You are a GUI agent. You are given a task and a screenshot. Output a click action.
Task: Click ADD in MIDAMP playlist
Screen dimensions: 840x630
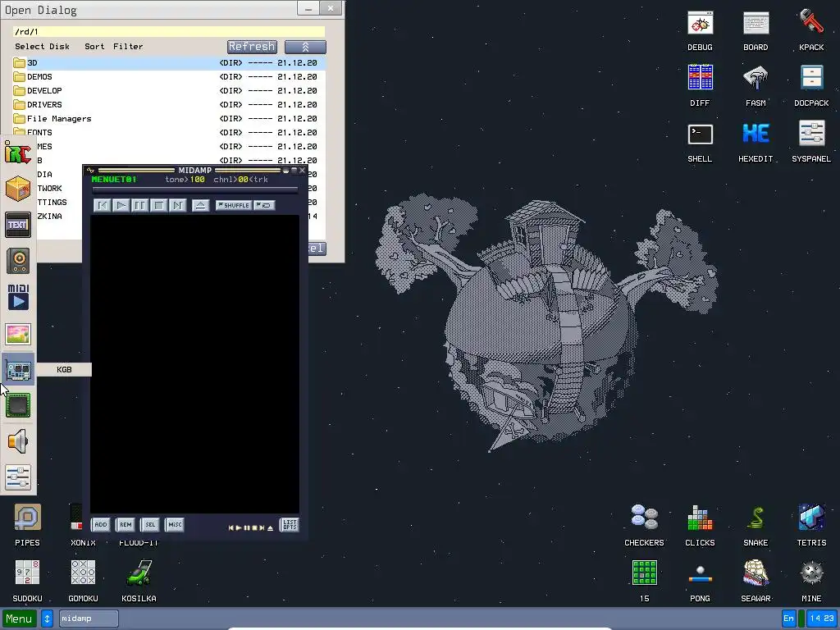[x=101, y=524]
